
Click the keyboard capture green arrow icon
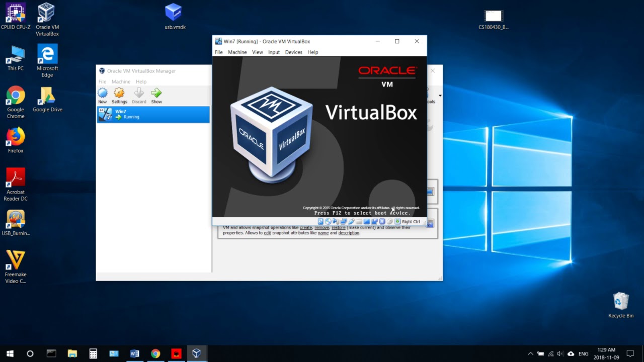pyautogui.click(x=397, y=222)
